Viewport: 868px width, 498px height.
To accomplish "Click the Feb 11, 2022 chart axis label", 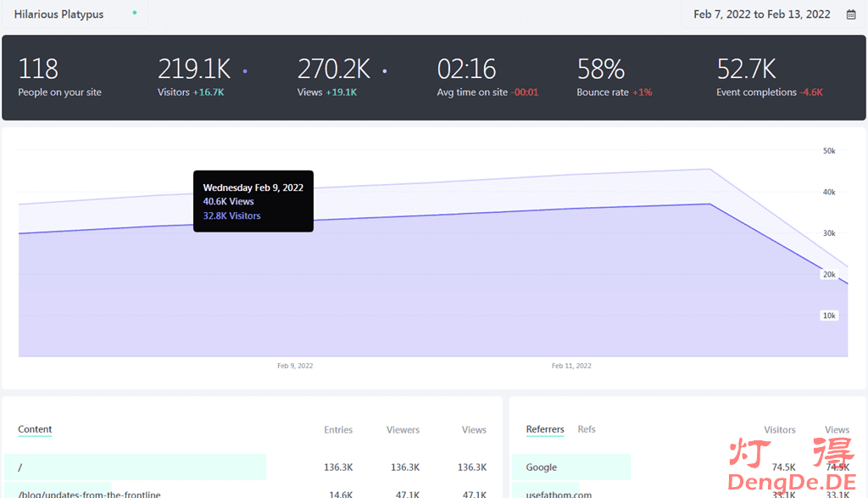I will coord(571,366).
